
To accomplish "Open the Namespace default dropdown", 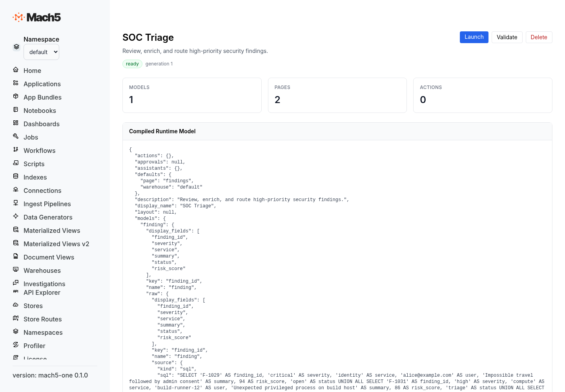I will [41, 52].
